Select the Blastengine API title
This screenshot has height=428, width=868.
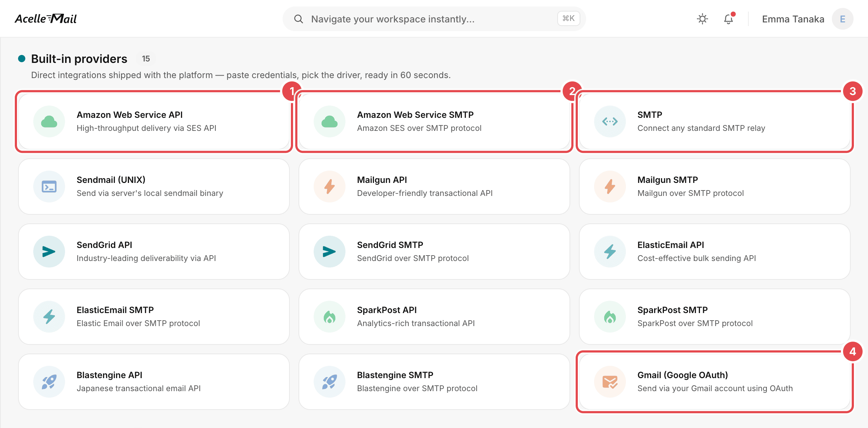(109, 375)
